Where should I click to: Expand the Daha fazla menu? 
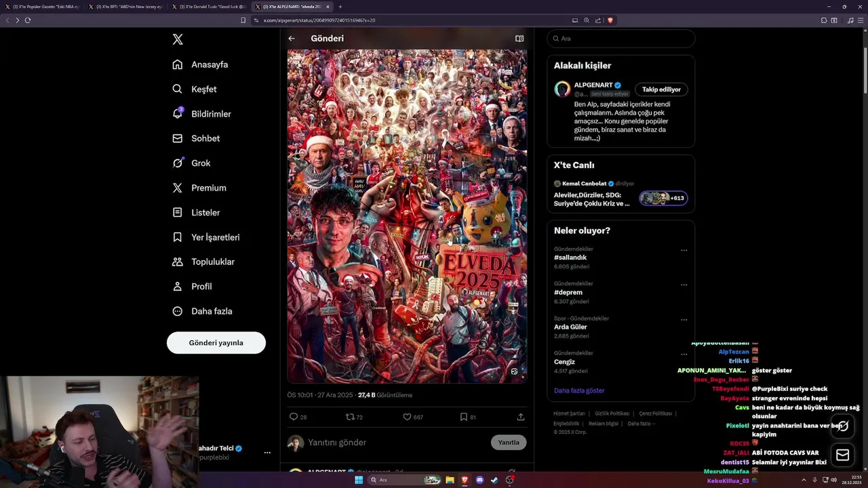[202, 311]
